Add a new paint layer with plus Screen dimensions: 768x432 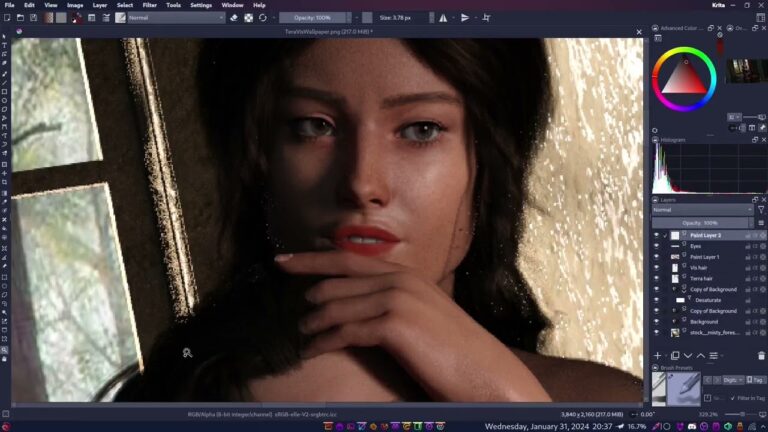(657, 356)
